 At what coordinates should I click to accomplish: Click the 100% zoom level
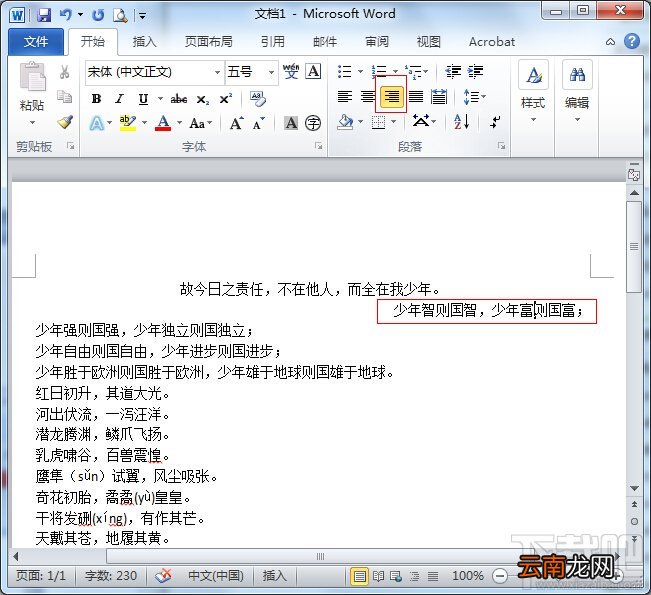tap(468, 575)
